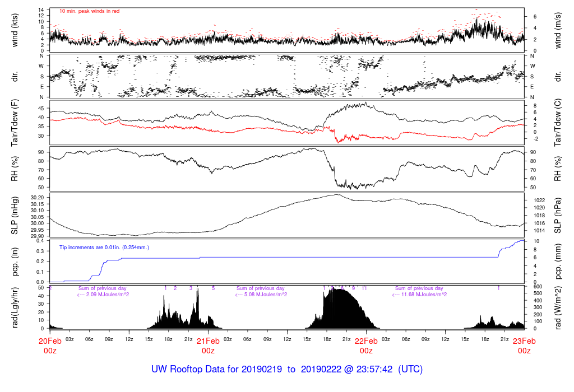574x392 pixels.
Task: Click the '30.20' tick on SLP inHg axis
Action: coord(38,198)
